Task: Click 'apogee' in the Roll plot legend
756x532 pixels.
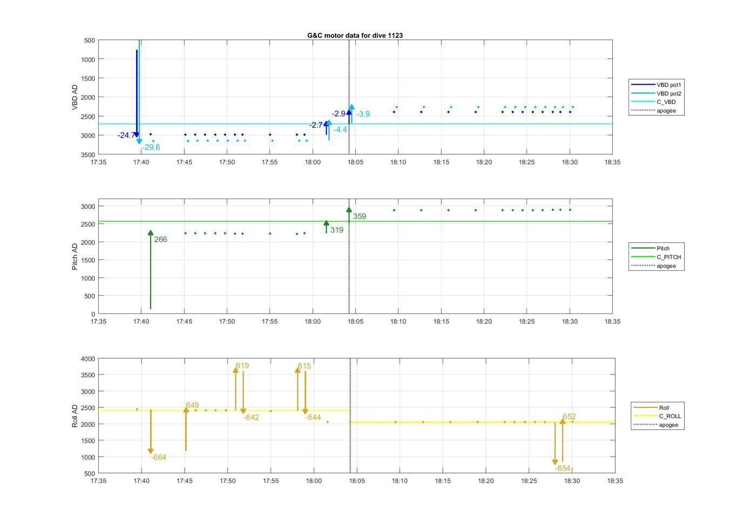Action: [656, 425]
